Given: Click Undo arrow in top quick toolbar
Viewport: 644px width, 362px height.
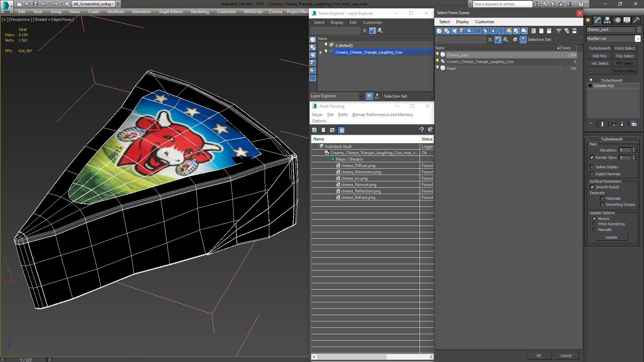Looking at the screenshot, I should pos(43,4).
